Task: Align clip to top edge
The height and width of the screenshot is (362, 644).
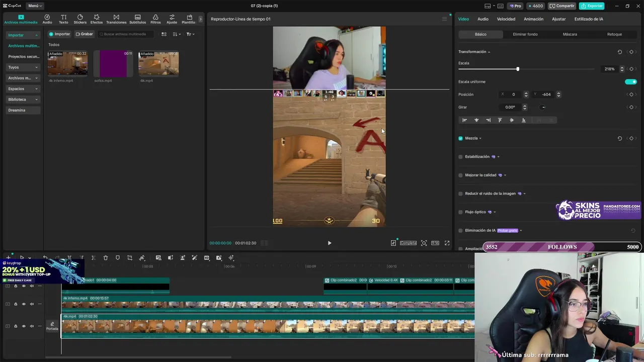Action: click(500, 120)
